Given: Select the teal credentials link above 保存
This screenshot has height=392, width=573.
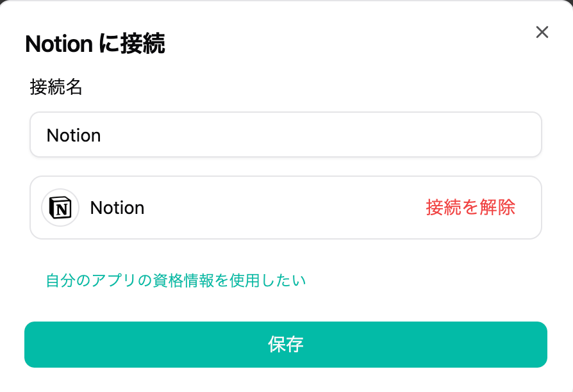Looking at the screenshot, I should pos(176,281).
